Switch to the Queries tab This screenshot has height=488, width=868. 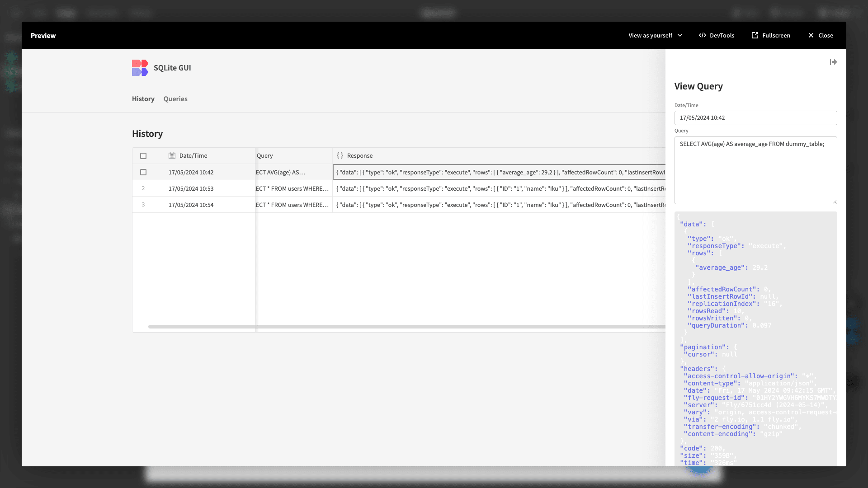[x=175, y=99]
